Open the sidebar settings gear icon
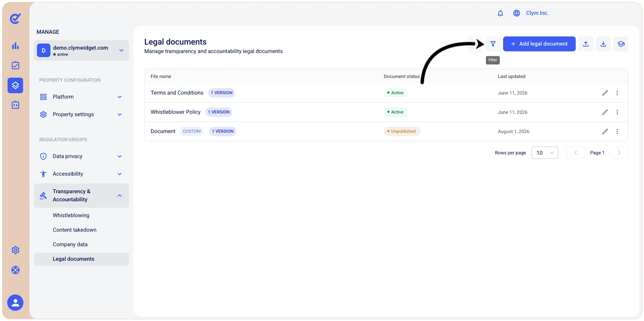Screen dimensions: 644x321 [x=15, y=250]
